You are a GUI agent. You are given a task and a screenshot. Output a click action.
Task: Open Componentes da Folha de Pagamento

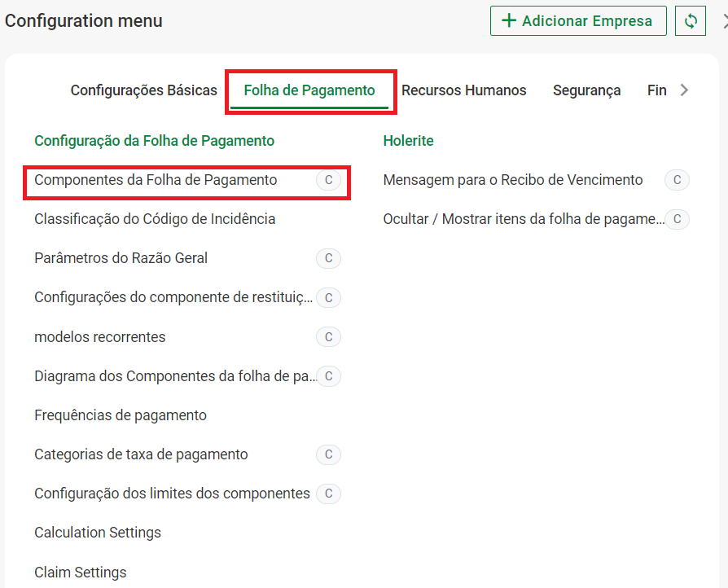(156, 180)
